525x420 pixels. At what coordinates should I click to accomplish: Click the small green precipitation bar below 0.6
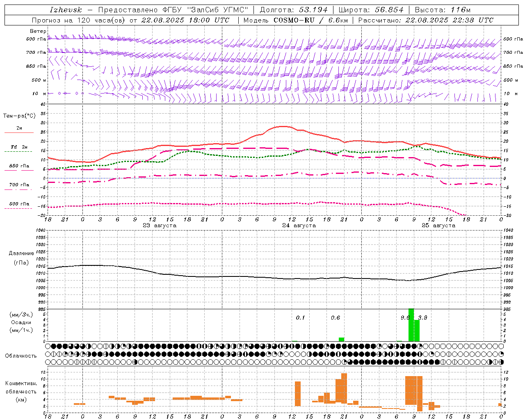tap(341, 339)
